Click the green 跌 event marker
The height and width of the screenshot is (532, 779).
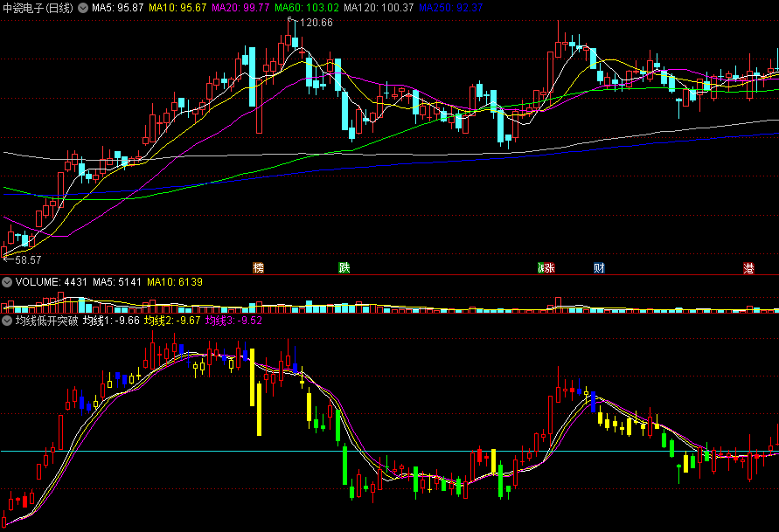(344, 268)
